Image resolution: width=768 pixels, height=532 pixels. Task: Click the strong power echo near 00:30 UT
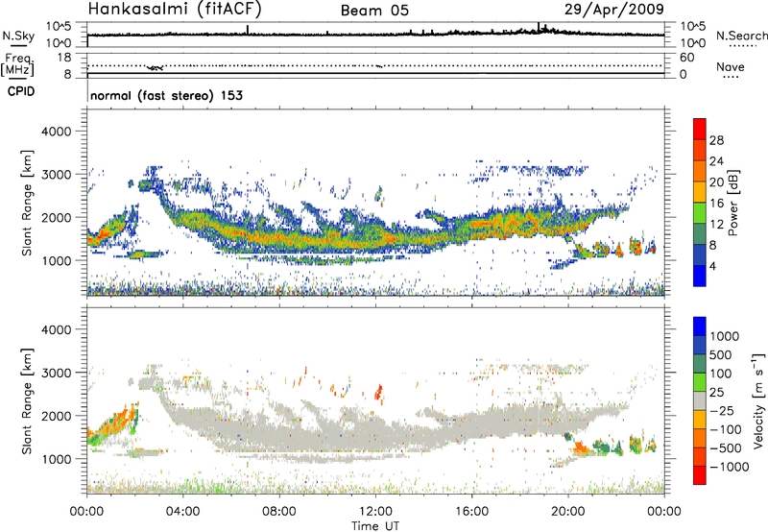click(x=104, y=233)
